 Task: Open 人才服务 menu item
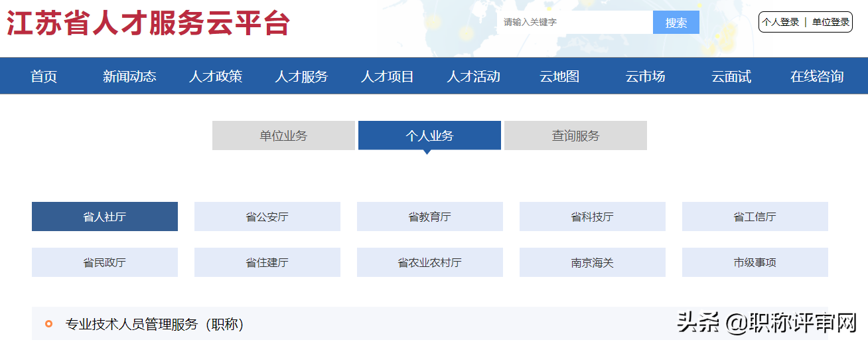[301, 76]
